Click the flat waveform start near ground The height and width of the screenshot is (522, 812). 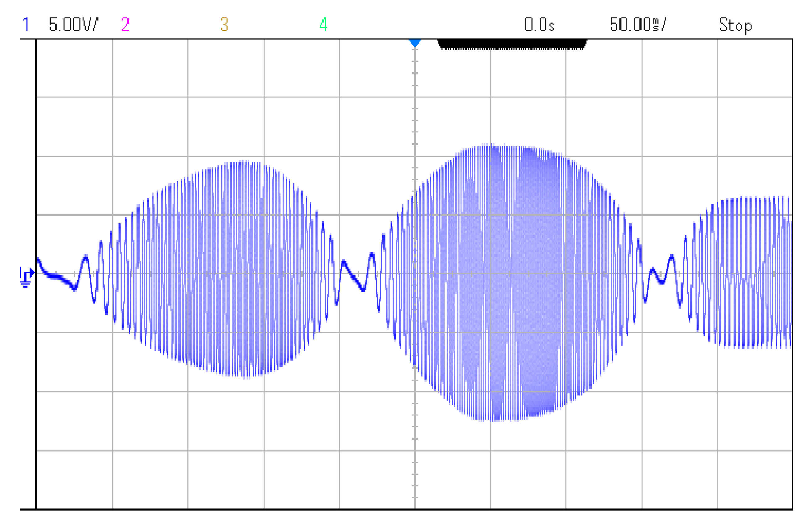[x=54, y=276]
